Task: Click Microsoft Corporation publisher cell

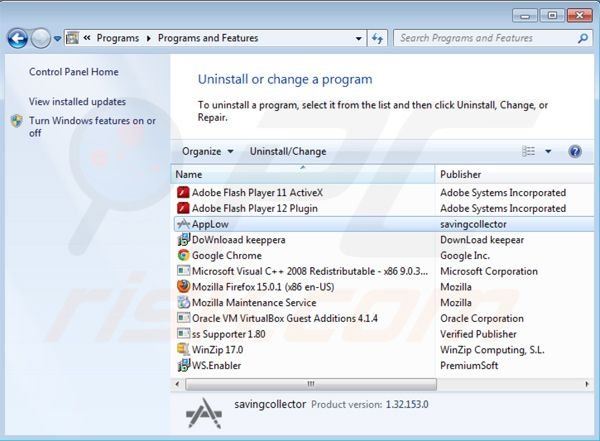Action: [x=489, y=271]
